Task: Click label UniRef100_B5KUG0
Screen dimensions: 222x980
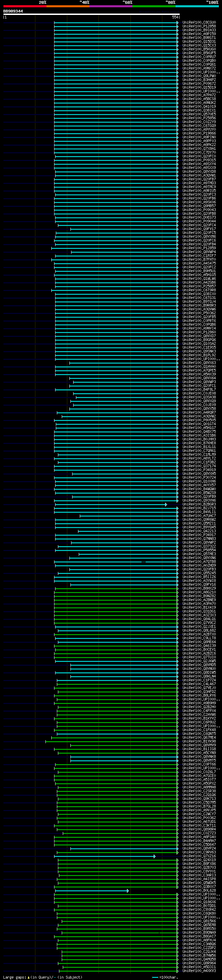Action: pos(199,49)
